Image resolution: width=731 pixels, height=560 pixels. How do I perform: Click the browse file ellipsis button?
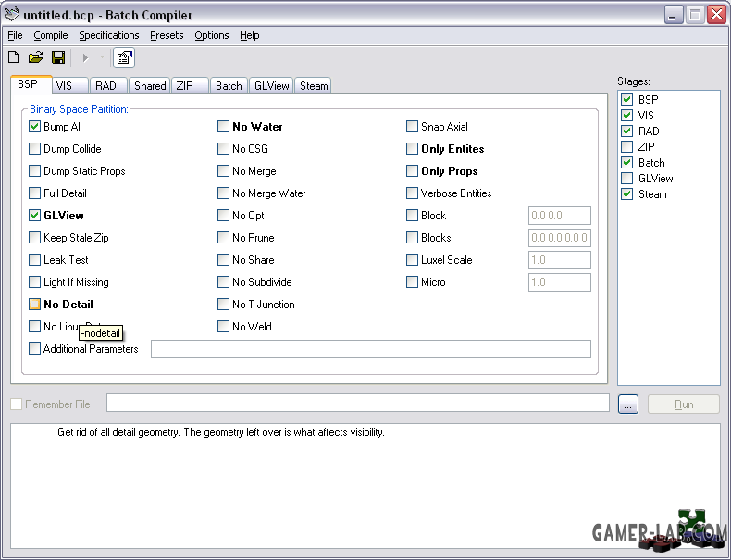click(628, 404)
